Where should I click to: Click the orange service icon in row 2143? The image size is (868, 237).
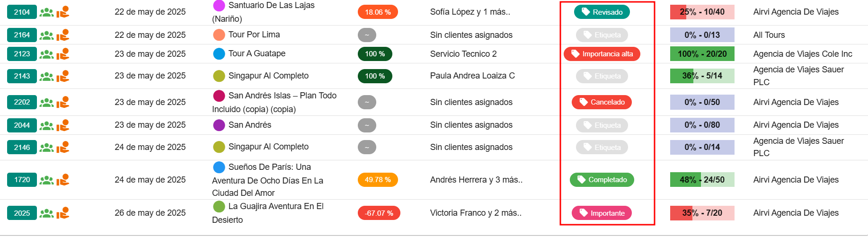pos(63,76)
